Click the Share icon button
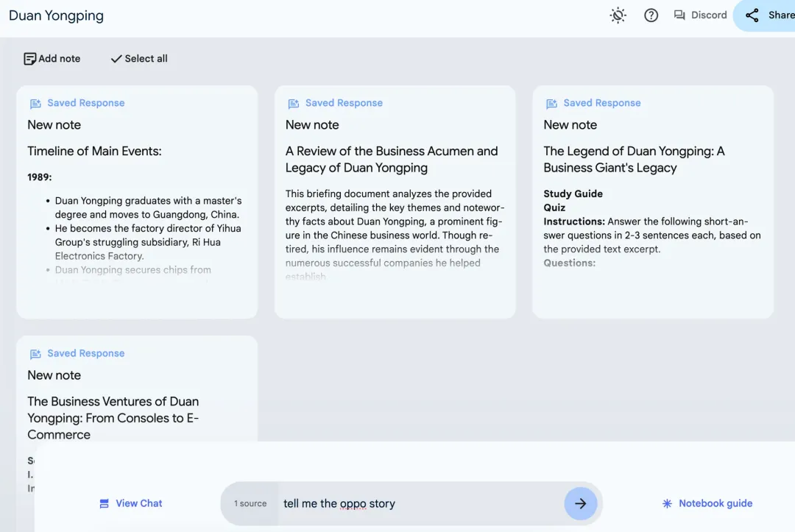 [752, 15]
